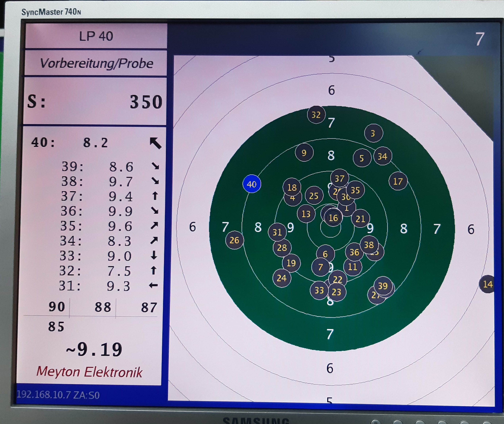Screen dimensions: 504x424
Task: Click the left arrow beside shot 31
Action: coord(153,286)
